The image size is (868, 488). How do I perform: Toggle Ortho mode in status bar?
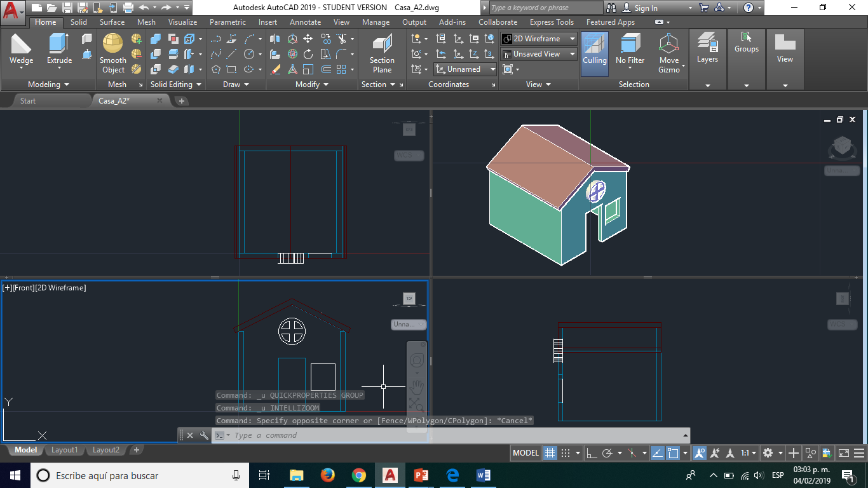point(591,453)
